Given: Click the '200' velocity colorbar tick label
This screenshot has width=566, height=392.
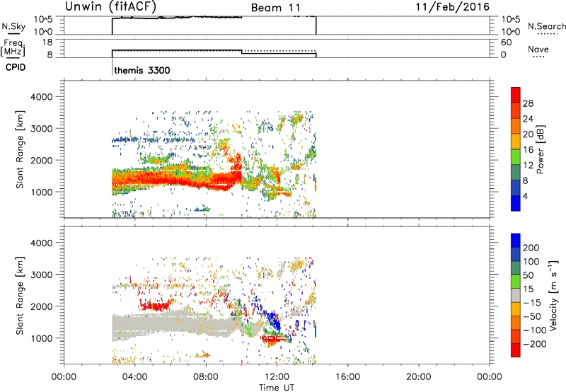Looking at the screenshot, I should point(531,248).
